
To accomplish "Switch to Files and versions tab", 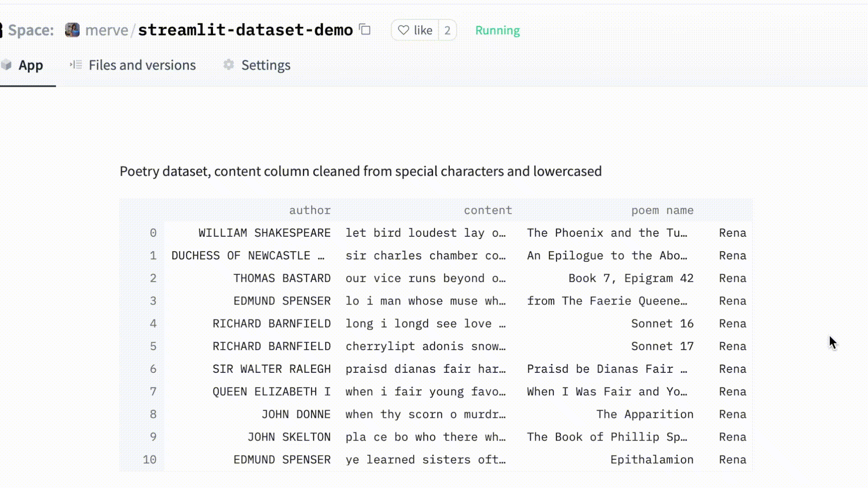I will coord(142,65).
